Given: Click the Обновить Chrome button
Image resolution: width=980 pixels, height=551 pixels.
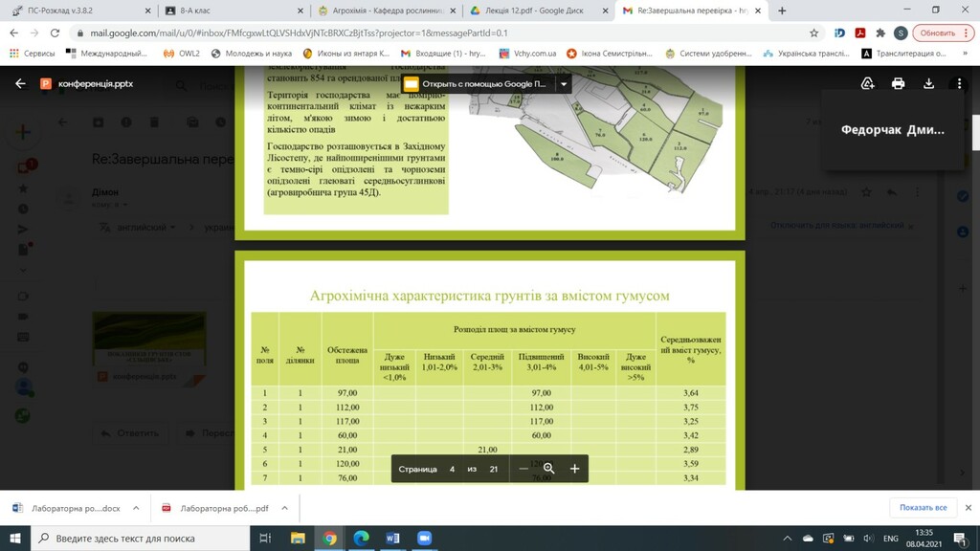Looking at the screenshot, I should pos(943,33).
